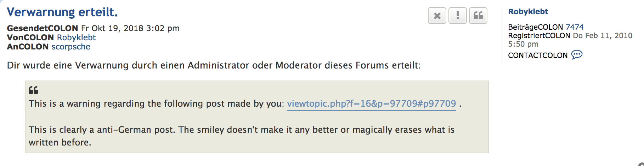Viewport: 644px width, 166px height.
Task: Click the BeiträgeCOLON label
Action: click(535, 27)
